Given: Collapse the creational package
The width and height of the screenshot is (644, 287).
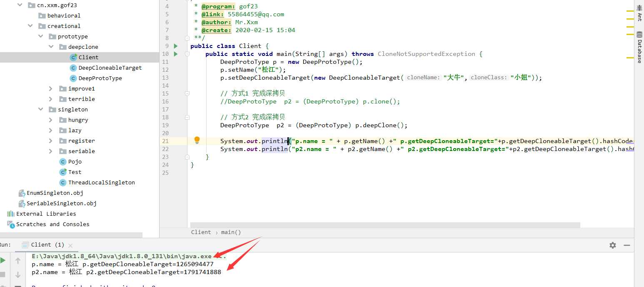Looking at the screenshot, I should pos(30,26).
